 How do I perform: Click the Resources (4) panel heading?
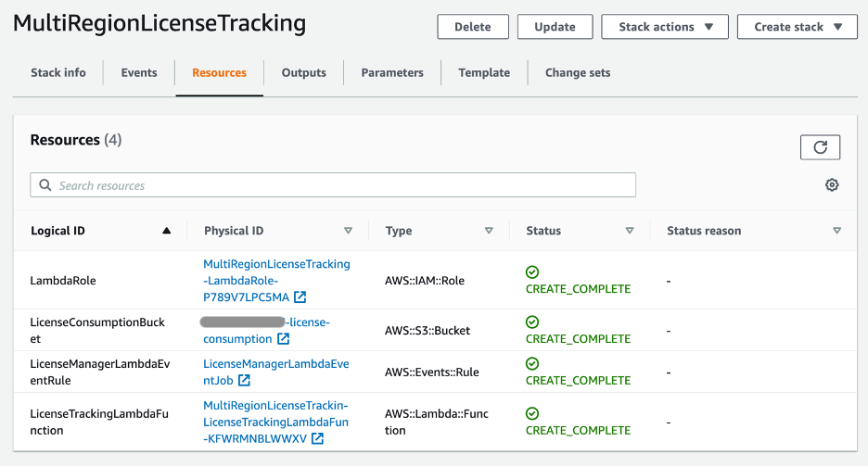76,140
